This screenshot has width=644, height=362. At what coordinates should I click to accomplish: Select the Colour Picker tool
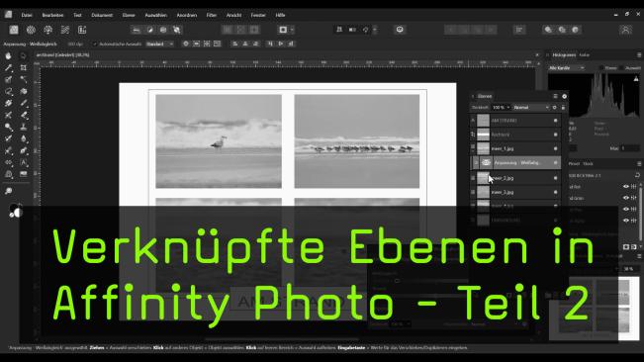8,67
